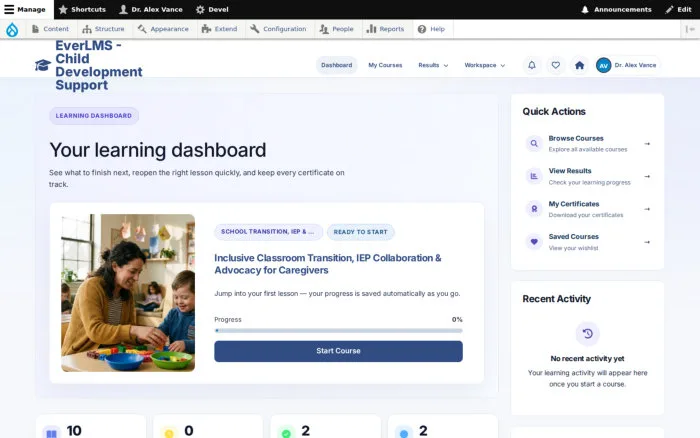Viewport: 700px width, 438px height.
Task: Open the Help admin menu
Action: click(x=431, y=29)
